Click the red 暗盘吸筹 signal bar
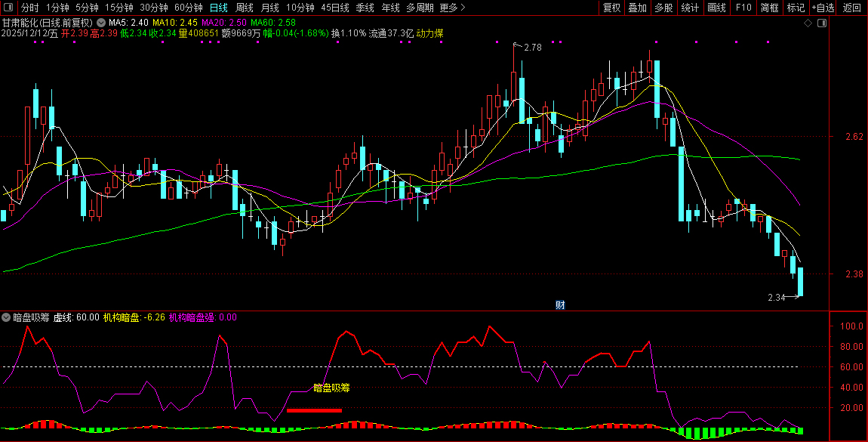Image resolution: width=868 pixels, height=442 pixels. click(314, 410)
